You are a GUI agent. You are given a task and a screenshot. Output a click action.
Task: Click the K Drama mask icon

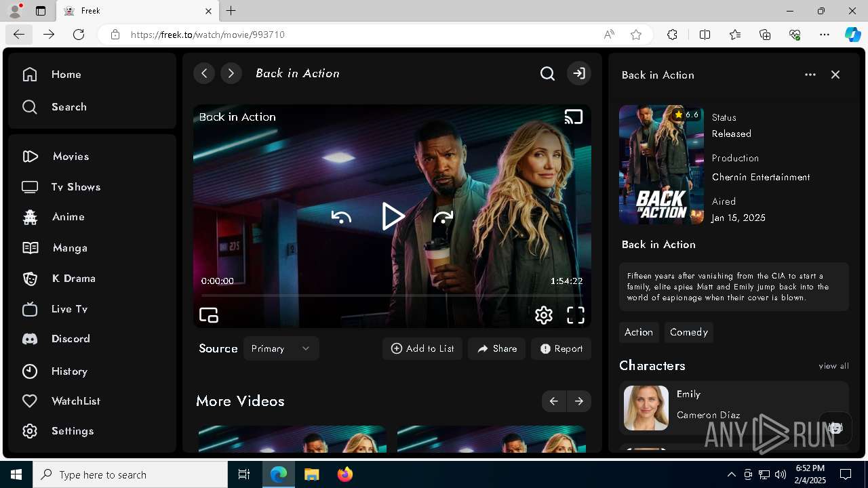click(30, 279)
